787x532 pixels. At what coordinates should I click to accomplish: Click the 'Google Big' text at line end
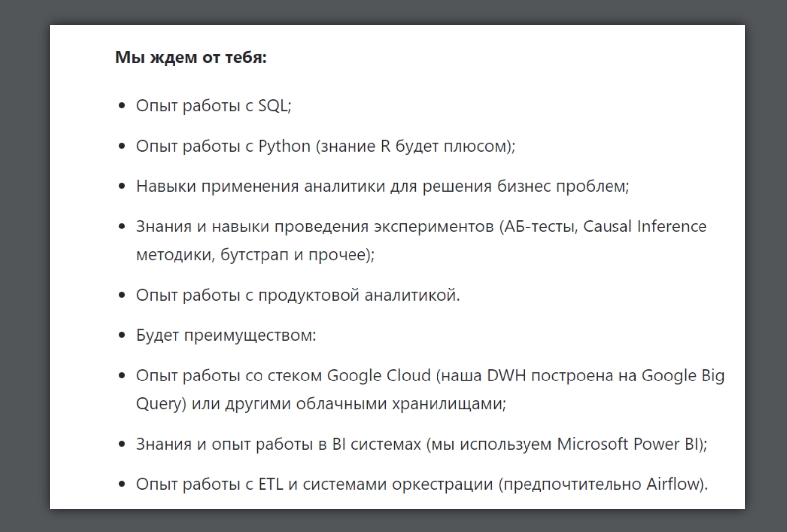pos(683,376)
